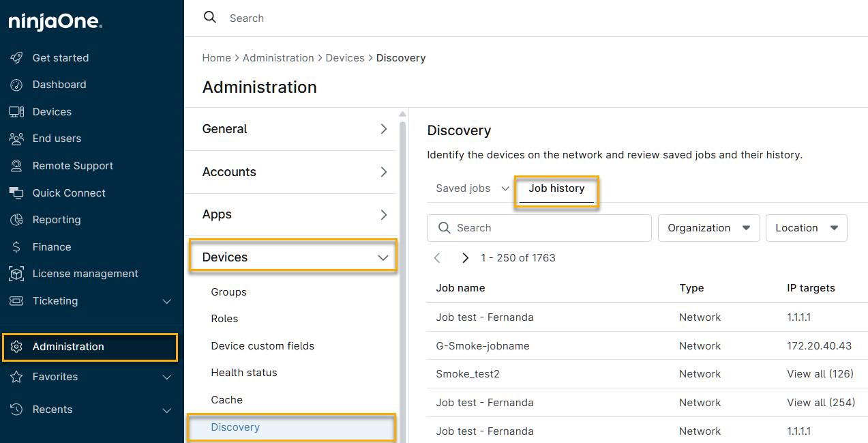868x443 pixels.
Task: Collapse the Devices settings section
Action: [293, 257]
